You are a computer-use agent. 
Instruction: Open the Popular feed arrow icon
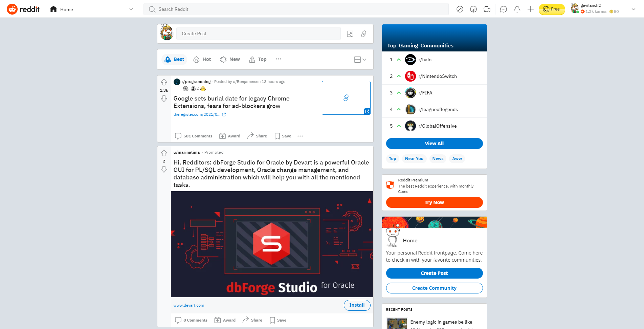(460, 9)
